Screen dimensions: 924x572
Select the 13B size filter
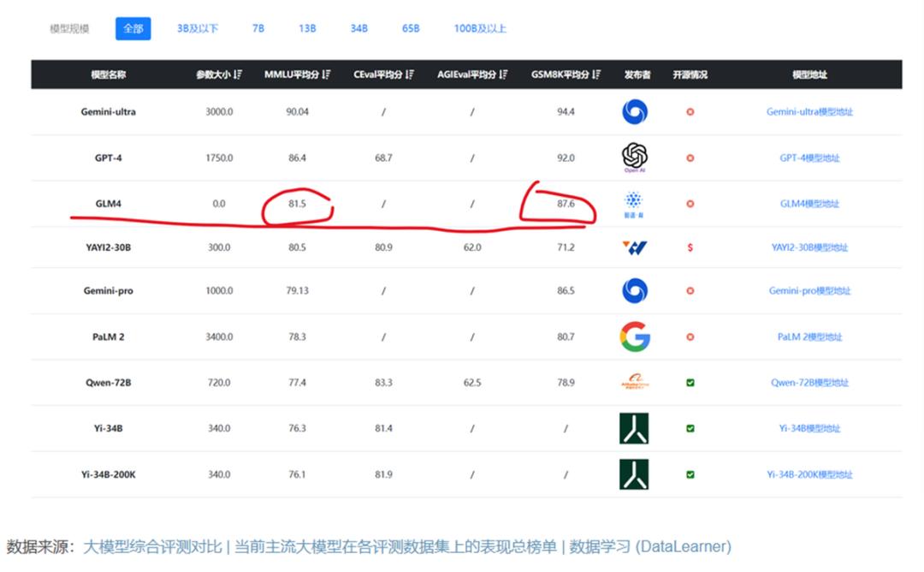pyautogui.click(x=307, y=28)
